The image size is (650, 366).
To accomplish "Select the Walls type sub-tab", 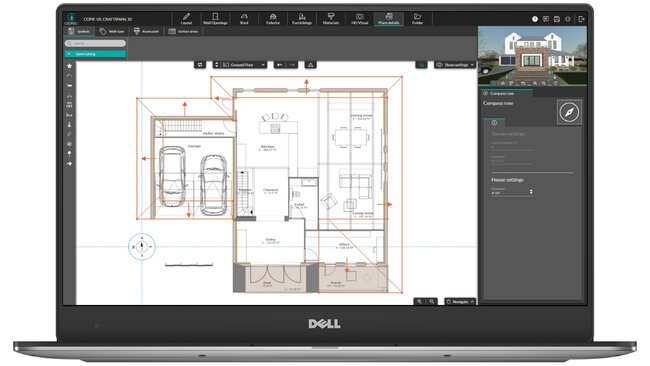I will (x=112, y=32).
